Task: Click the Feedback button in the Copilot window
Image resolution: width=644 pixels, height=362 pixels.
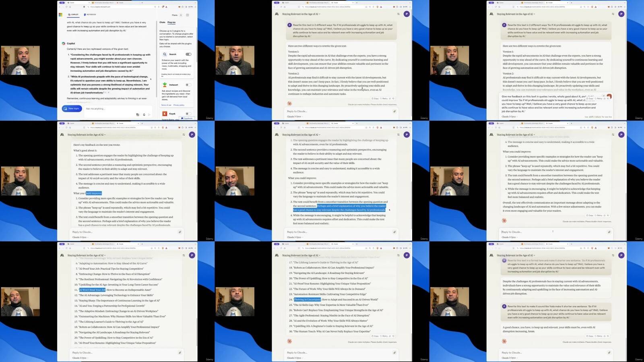Action: tap(187, 118)
